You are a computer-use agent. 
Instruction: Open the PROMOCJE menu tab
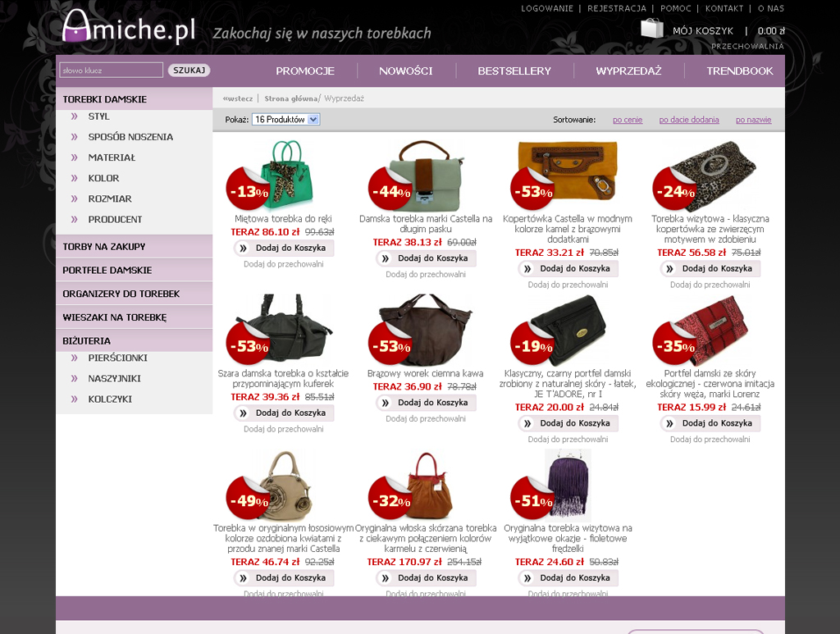(x=305, y=71)
